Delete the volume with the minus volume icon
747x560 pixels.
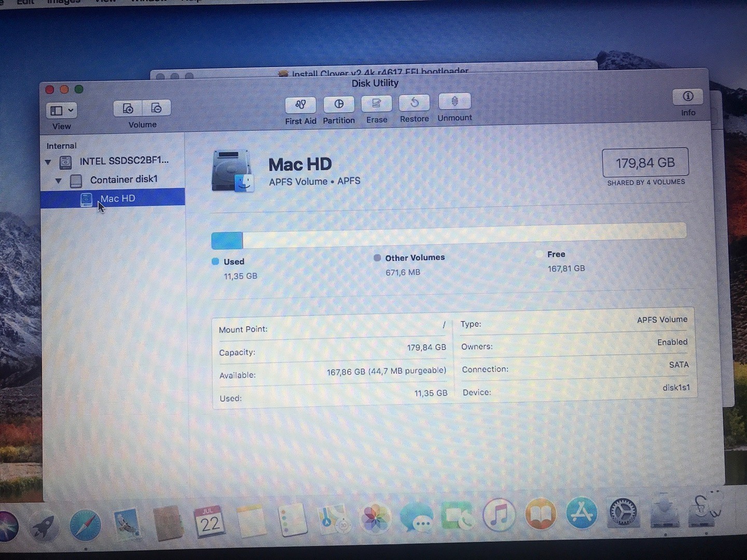[156, 108]
